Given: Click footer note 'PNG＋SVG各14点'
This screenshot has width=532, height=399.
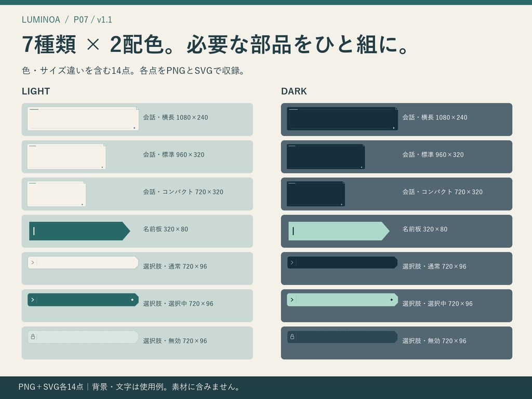Looking at the screenshot, I should point(51,387).
